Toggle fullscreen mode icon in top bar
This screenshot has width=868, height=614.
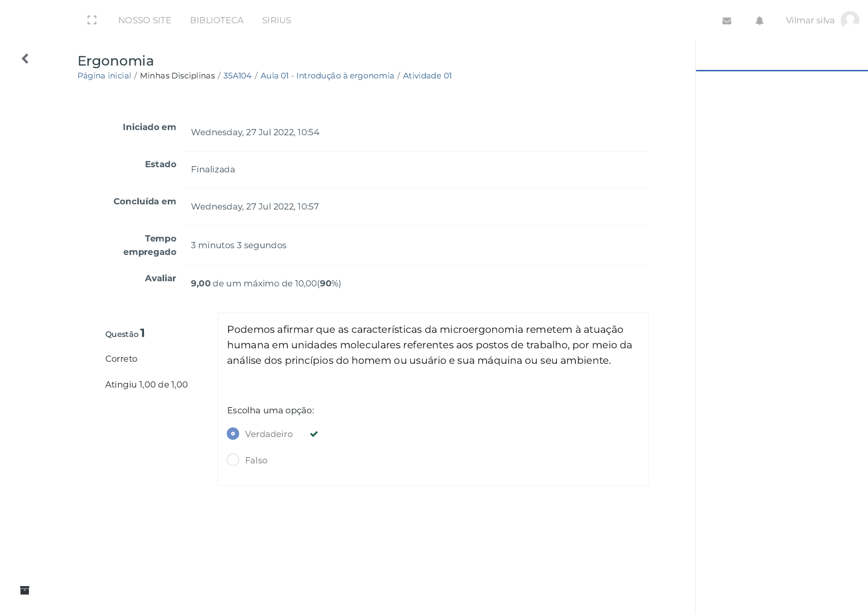(x=92, y=20)
